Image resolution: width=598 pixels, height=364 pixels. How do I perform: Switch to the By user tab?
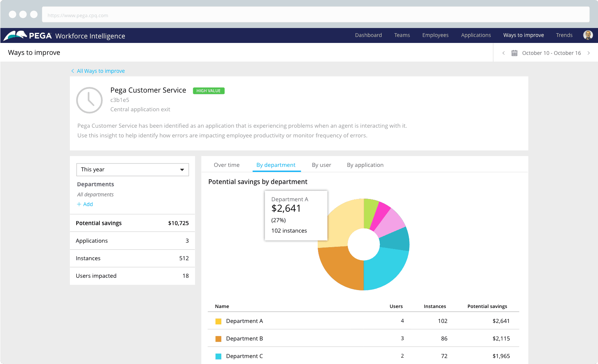[x=321, y=165]
